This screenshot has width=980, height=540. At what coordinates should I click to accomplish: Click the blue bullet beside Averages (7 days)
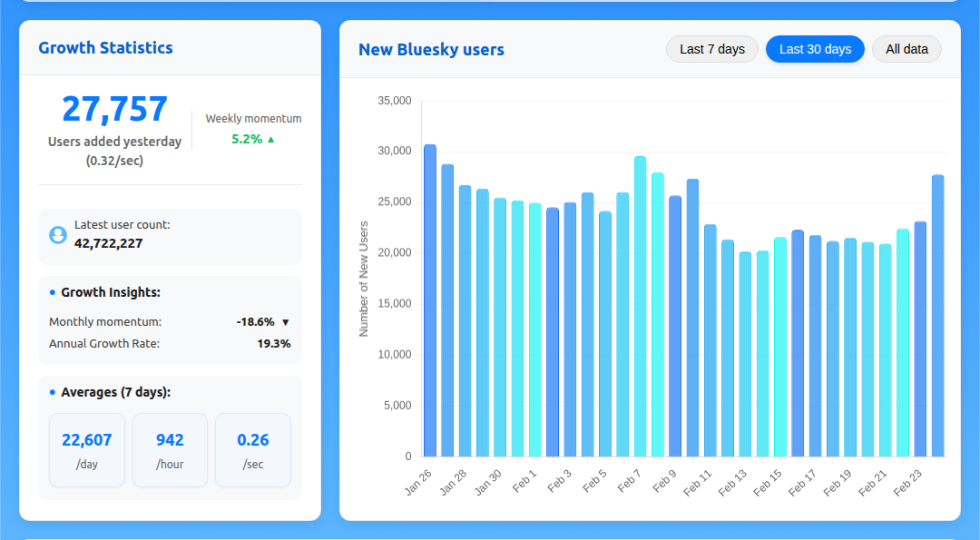(53, 392)
